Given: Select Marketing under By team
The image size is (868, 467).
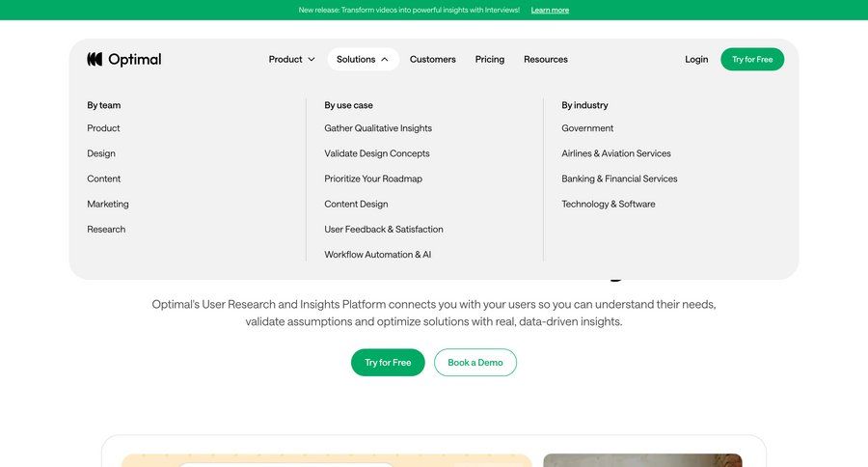Looking at the screenshot, I should pos(108,204).
